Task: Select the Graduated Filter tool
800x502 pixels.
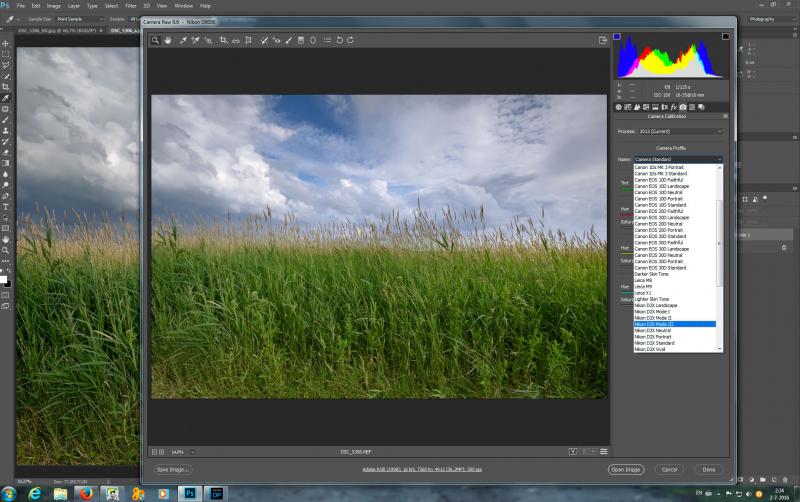Action: click(301, 40)
